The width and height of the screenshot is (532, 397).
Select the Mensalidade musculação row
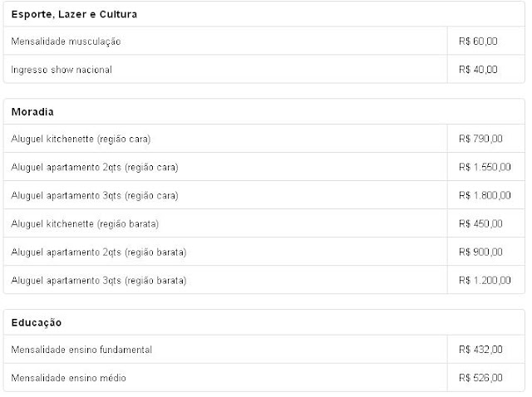[264, 41]
